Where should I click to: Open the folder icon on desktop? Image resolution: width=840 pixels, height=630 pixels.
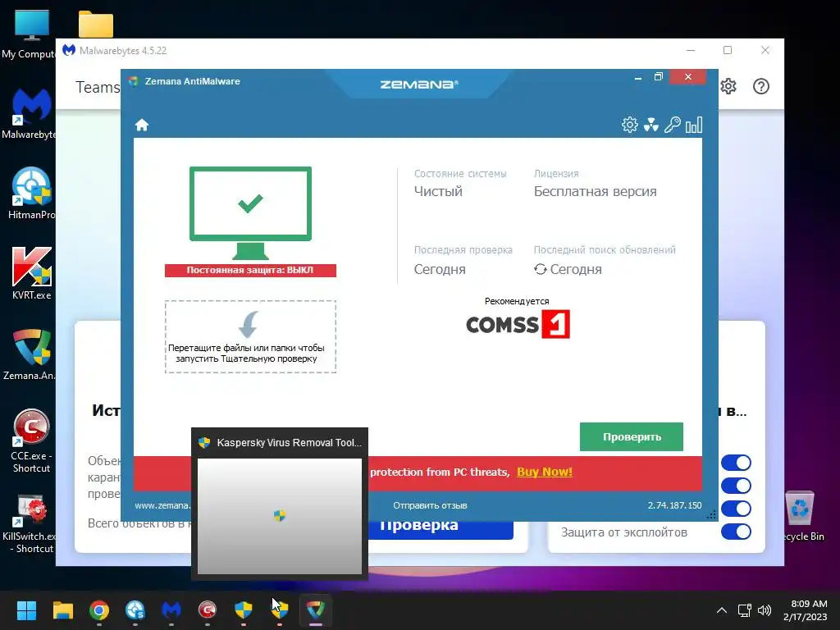96,25
